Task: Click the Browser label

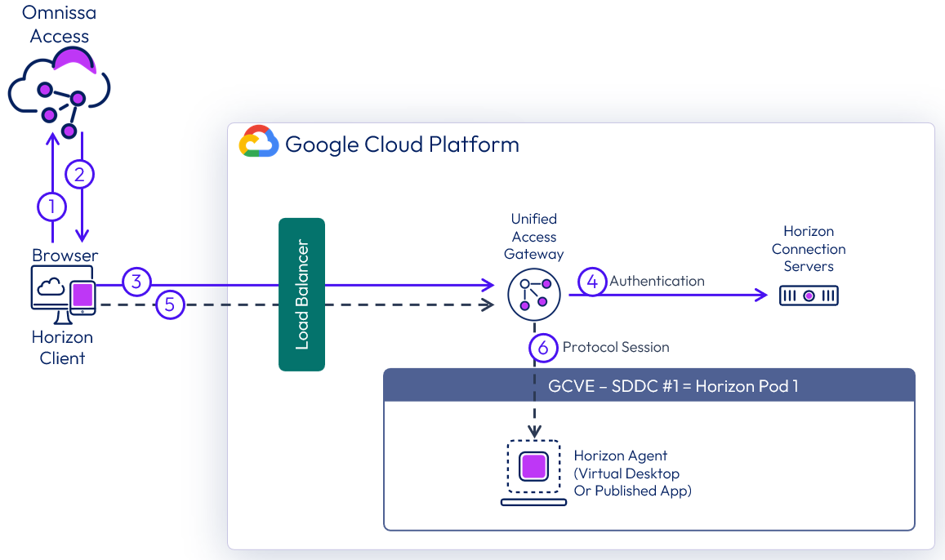Action: [x=65, y=256]
